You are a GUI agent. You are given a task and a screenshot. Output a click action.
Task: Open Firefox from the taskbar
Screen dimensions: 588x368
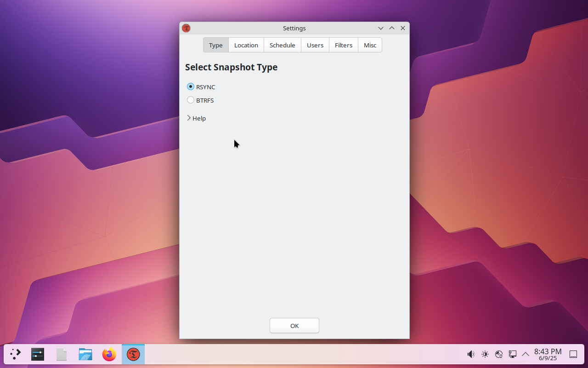(109, 354)
